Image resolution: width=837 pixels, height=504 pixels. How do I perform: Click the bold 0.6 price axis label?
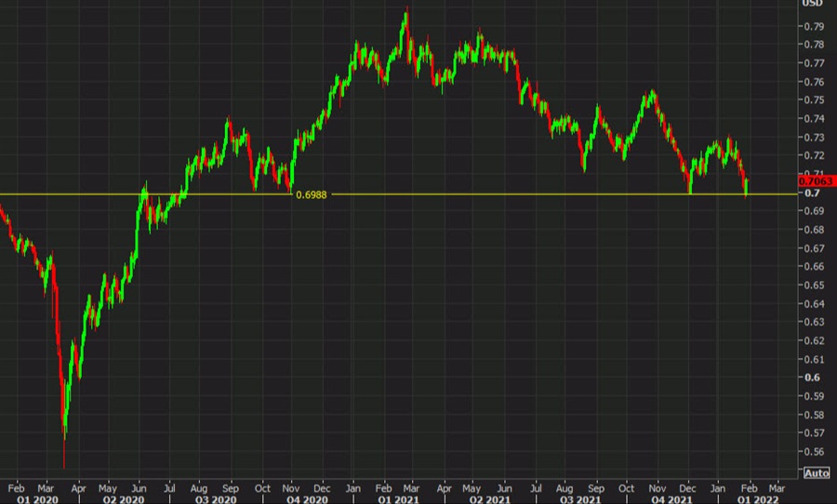tap(812, 378)
